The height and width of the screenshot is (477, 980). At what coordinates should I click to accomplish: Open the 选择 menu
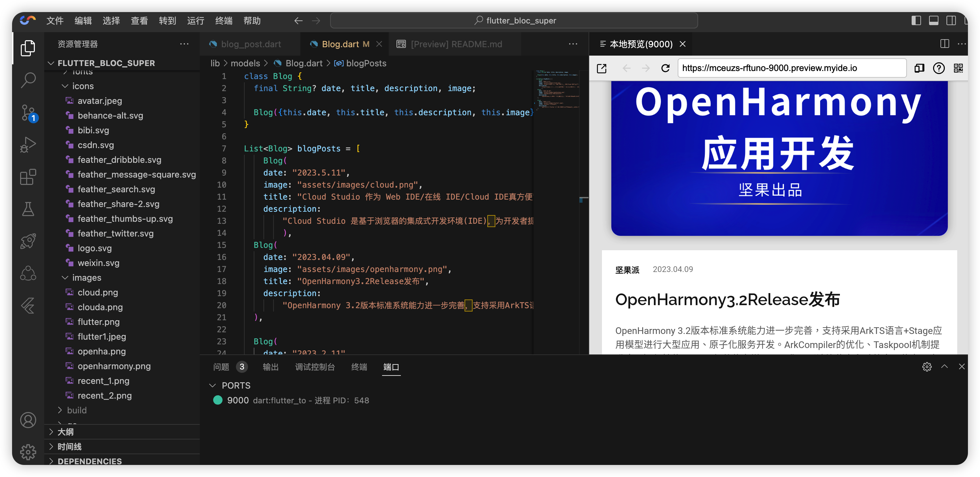[111, 20]
